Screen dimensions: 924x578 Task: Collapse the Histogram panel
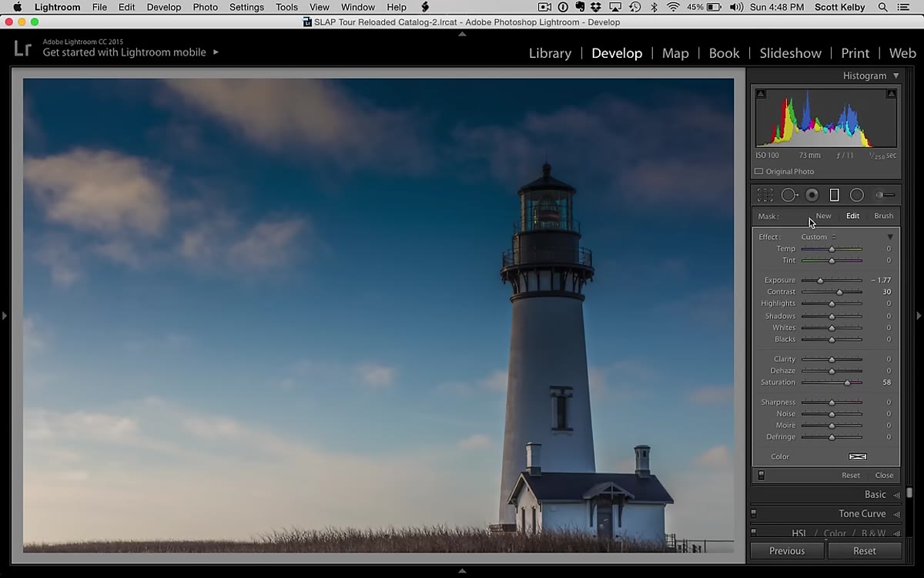click(896, 76)
